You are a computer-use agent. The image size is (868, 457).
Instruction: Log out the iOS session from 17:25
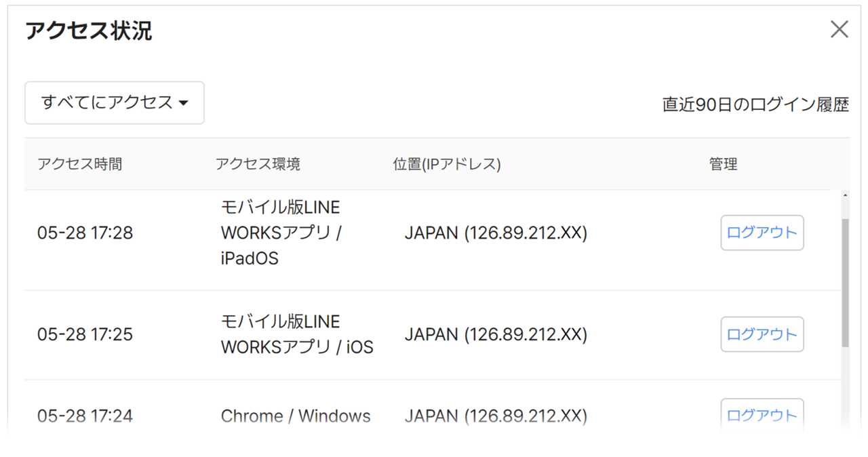[x=762, y=334]
